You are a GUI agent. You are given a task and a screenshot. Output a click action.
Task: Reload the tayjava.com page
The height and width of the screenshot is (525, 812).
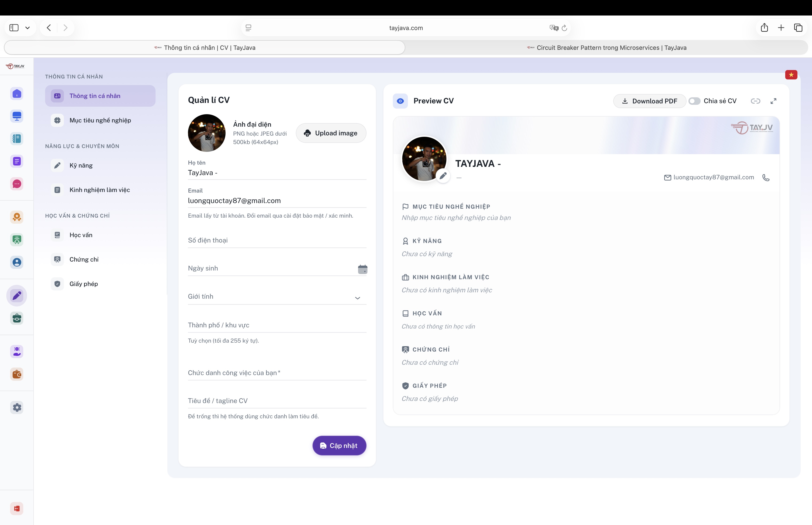pyautogui.click(x=564, y=28)
